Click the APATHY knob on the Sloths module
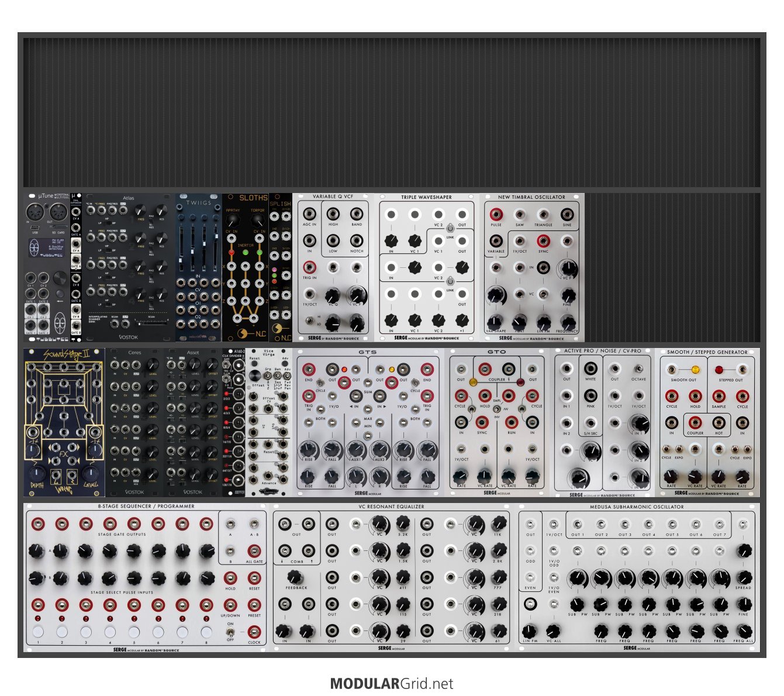 tap(233, 220)
